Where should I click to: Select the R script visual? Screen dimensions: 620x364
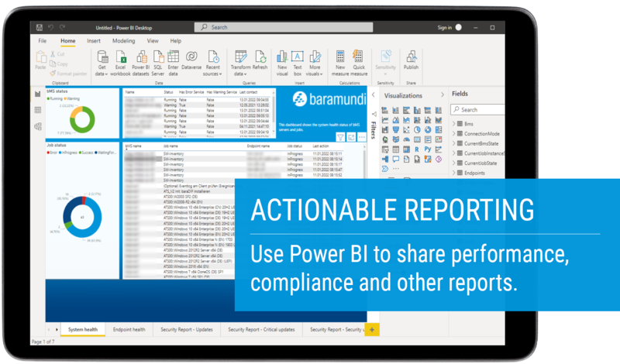click(417, 149)
